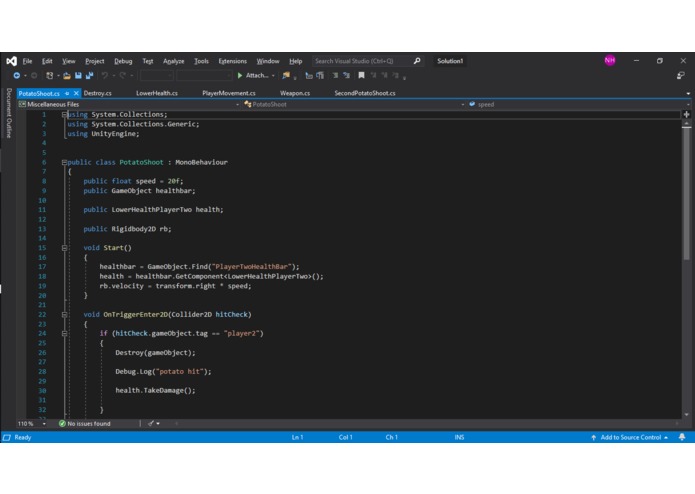Click the Visual Studio logo icon
This screenshot has height=494, width=695.
click(12, 61)
